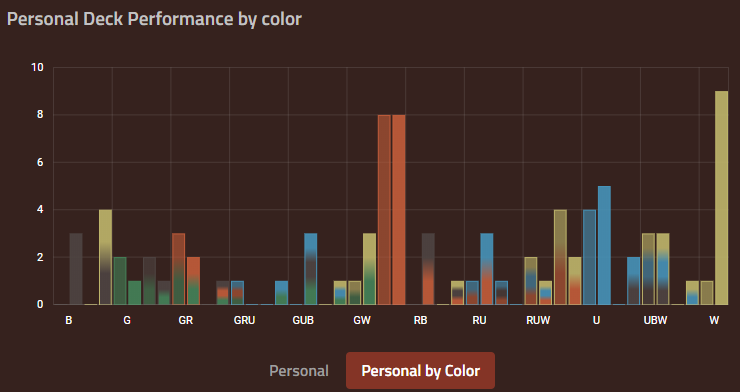Image resolution: width=740 pixels, height=392 pixels.
Task: Click the tall blue bar in GUB group
Action: pyautogui.click(x=311, y=269)
